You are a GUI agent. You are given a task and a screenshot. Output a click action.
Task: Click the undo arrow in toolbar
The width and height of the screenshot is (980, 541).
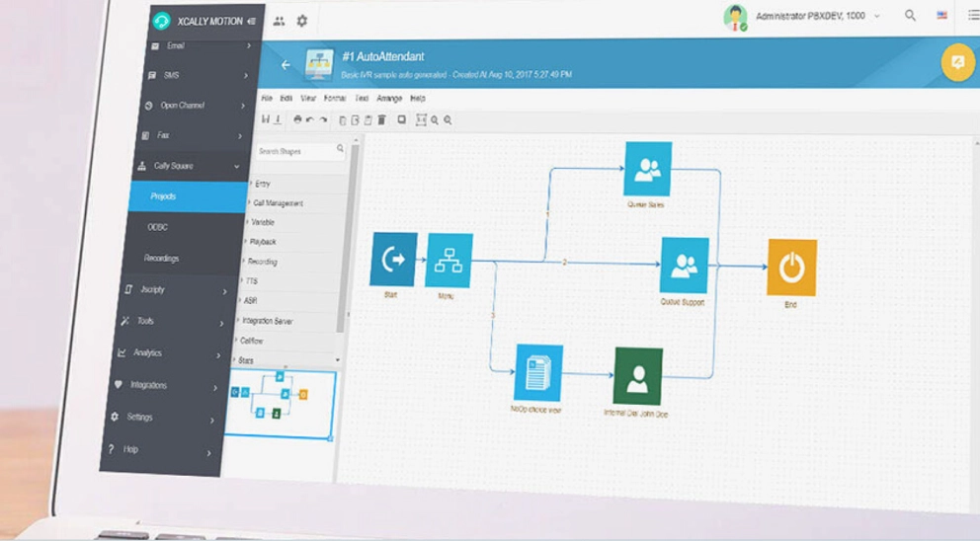click(310, 119)
